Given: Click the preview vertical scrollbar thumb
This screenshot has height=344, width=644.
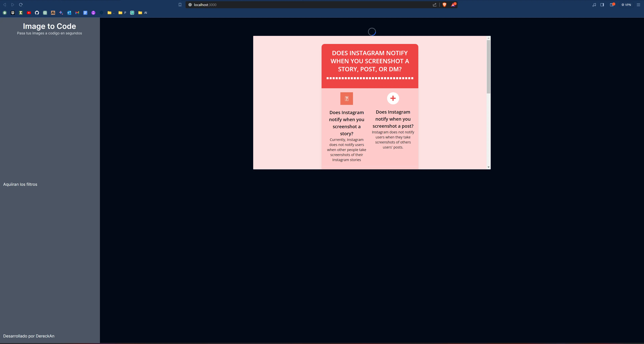Looking at the screenshot, I should pos(488,67).
